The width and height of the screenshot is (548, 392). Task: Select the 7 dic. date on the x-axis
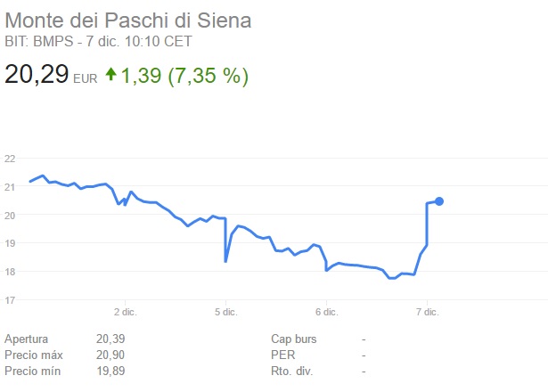[427, 312]
